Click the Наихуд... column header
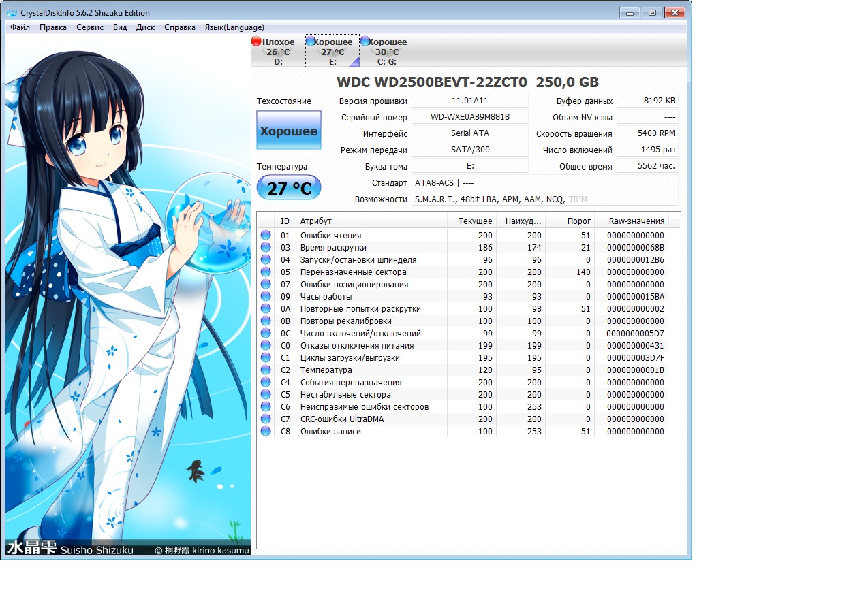This screenshot has width=868, height=595. tap(521, 221)
